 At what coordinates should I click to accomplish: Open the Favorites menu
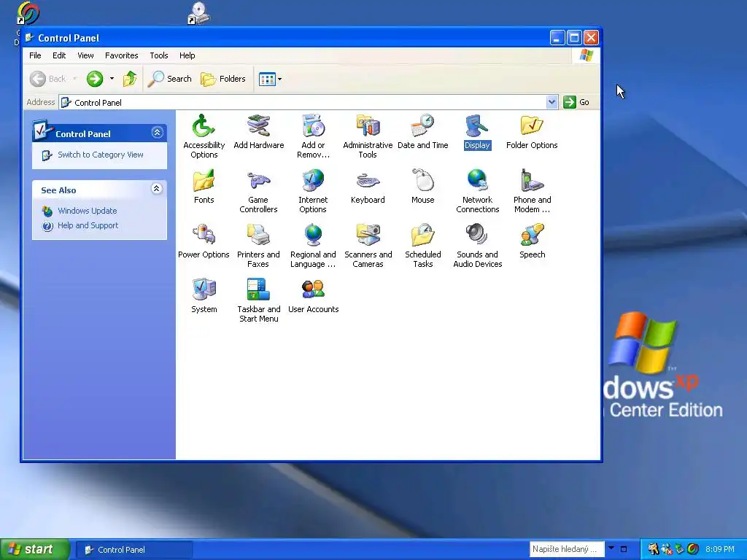pos(122,55)
